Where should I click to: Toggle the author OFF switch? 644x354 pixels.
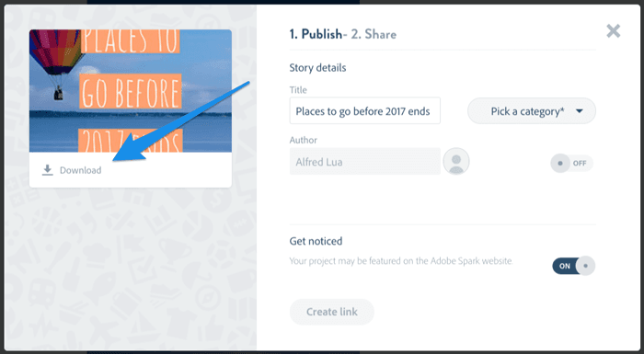click(x=571, y=163)
